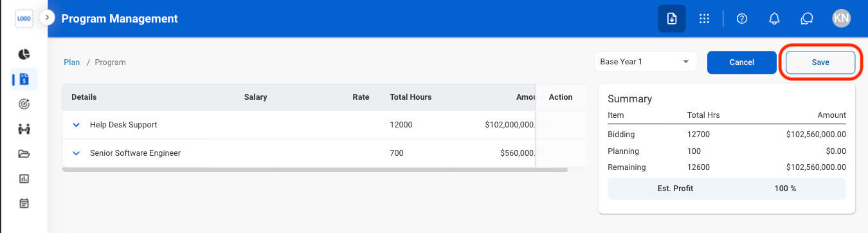Screen dimensions: 868x233
Task: Open the apps grid menu
Action: [705, 19]
